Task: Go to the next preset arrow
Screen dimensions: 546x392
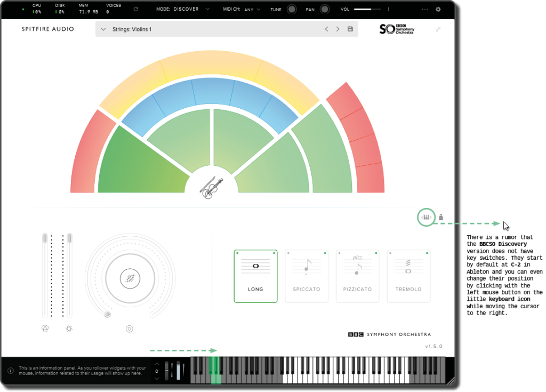Action: [x=338, y=29]
